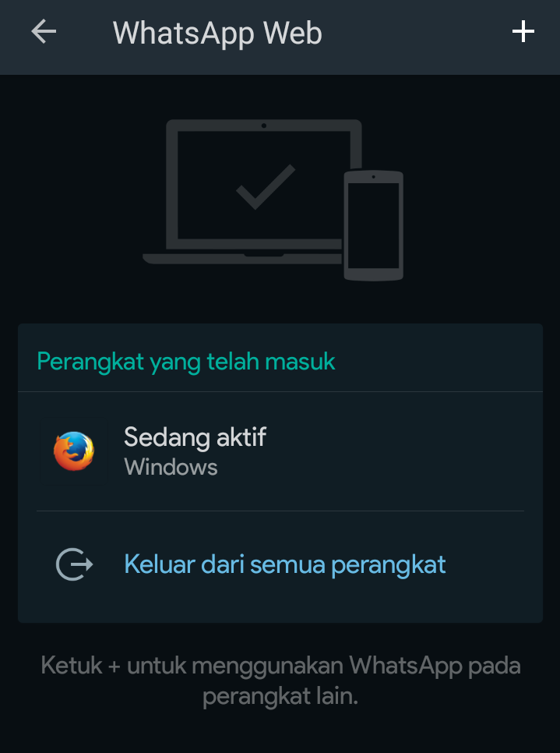Screen dimensions: 560x753
Task: Log out via Keluar dari semua perangkat
Action: coord(284,564)
